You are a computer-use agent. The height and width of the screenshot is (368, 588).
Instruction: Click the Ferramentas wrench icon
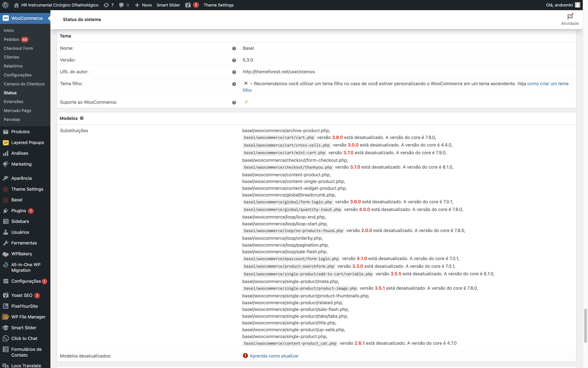coord(6,243)
